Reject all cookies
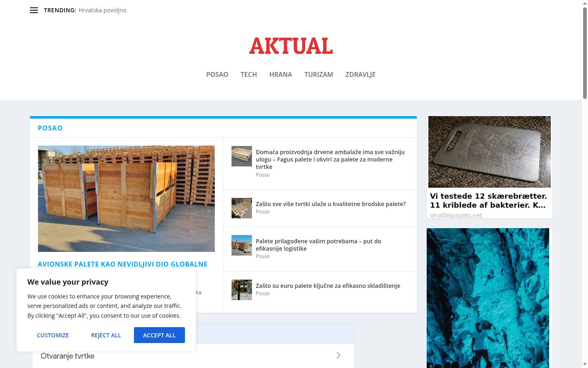 click(106, 335)
